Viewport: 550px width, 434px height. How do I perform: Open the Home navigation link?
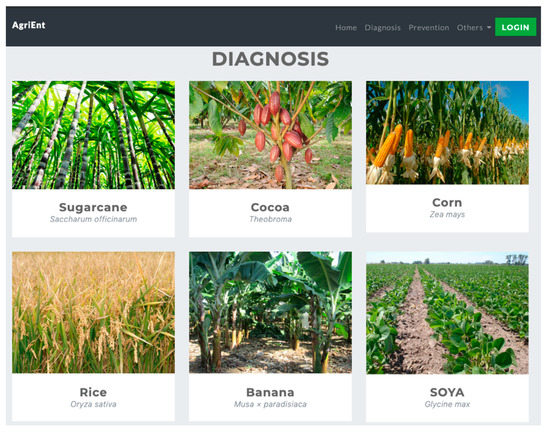(346, 27)
